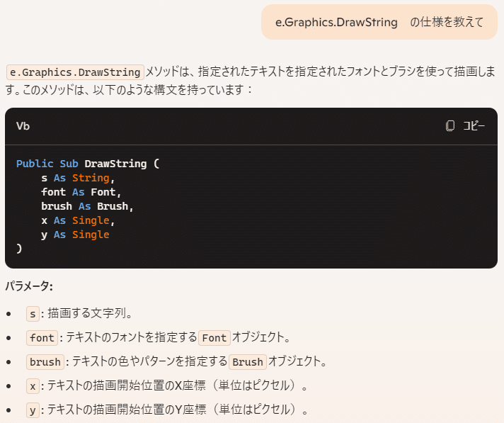Click the Vb language label
This screenshot has width=504, height=423.
coord(23,126)
